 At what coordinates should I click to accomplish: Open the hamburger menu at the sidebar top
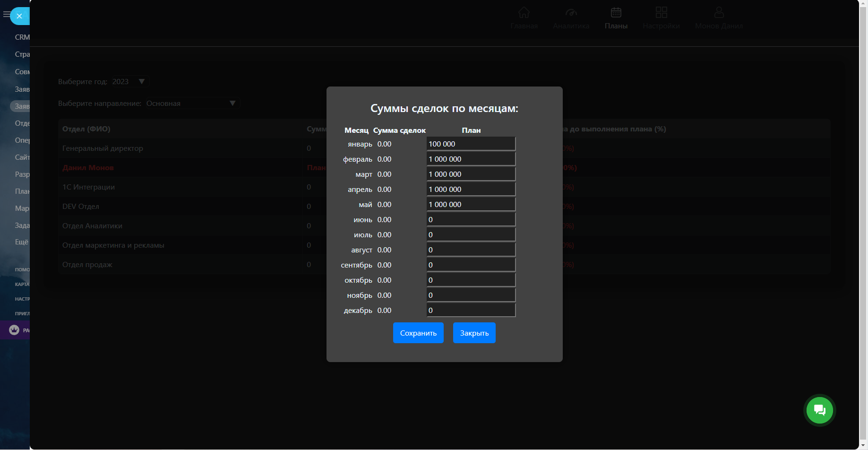[6, 15]
